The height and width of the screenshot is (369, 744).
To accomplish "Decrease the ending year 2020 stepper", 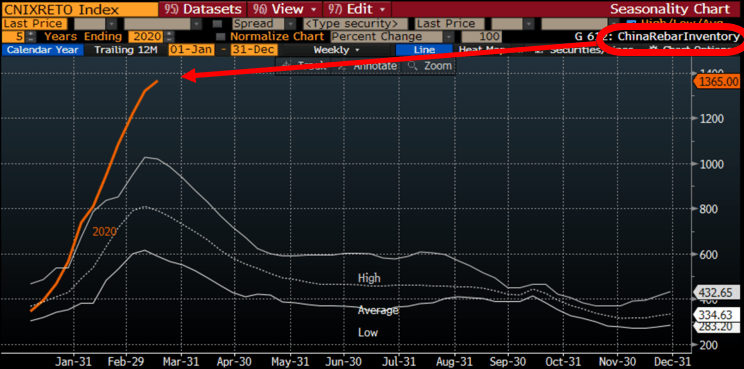I will coord(169,39).
